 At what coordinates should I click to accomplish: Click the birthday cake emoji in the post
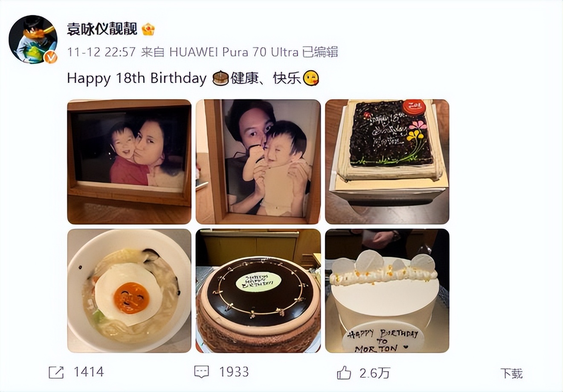(221, 78)
